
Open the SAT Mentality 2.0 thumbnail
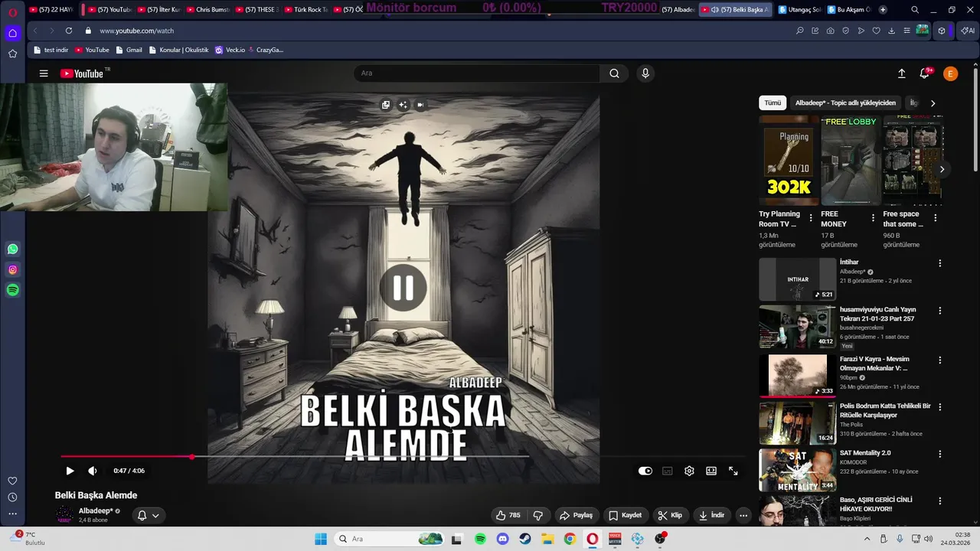[x=797, y=470]
